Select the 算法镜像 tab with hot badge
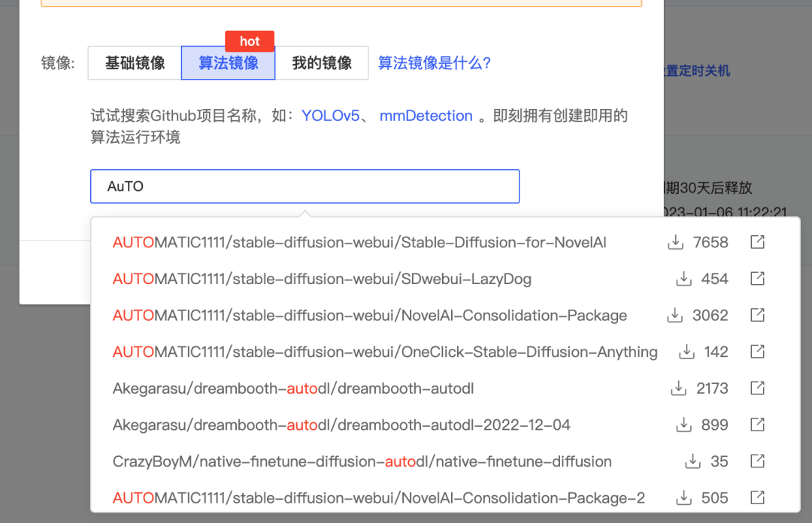 (228, 63)
